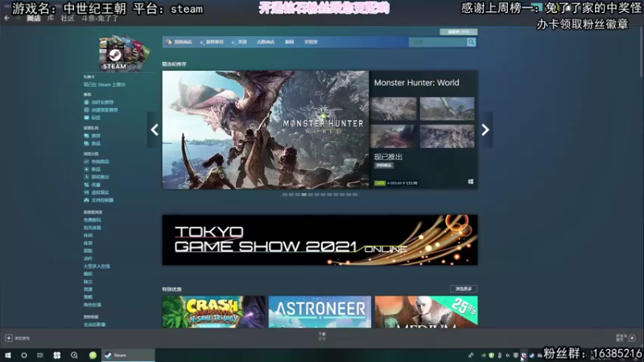Screen dimensions: 644x362
Task: Switch to the 库 library tab
Action: 51,19
